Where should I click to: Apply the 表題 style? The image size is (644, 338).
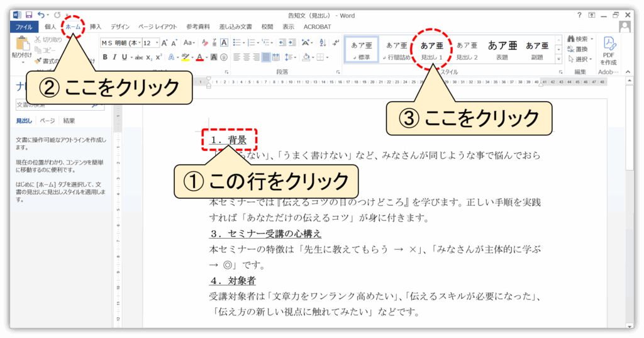[x=502, y=50]
